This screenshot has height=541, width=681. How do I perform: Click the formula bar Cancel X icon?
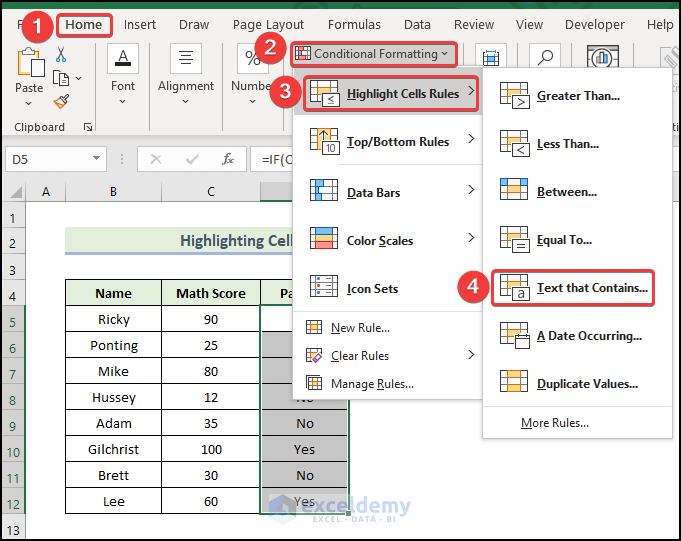coord(156,159)
